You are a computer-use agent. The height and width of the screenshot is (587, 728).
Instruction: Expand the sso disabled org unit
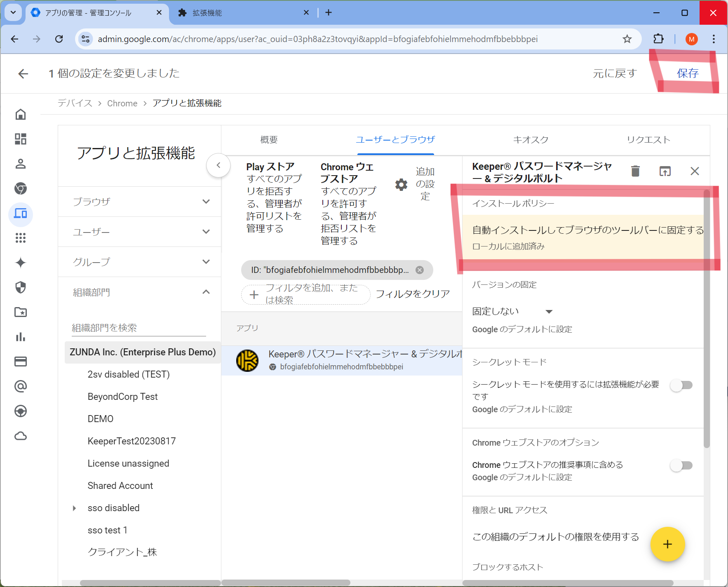click(x=74, y=508)
